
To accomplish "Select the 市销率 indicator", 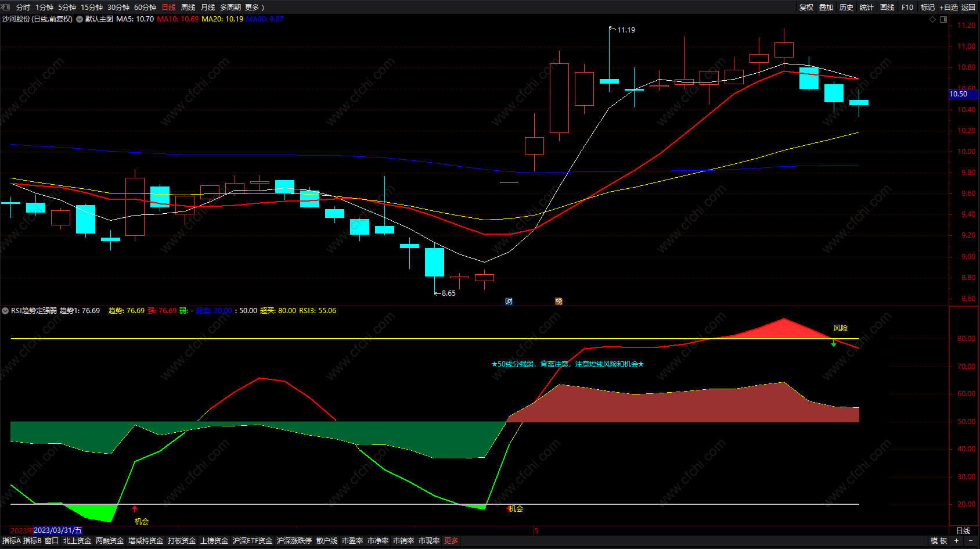I will click(x=403, y=541).
